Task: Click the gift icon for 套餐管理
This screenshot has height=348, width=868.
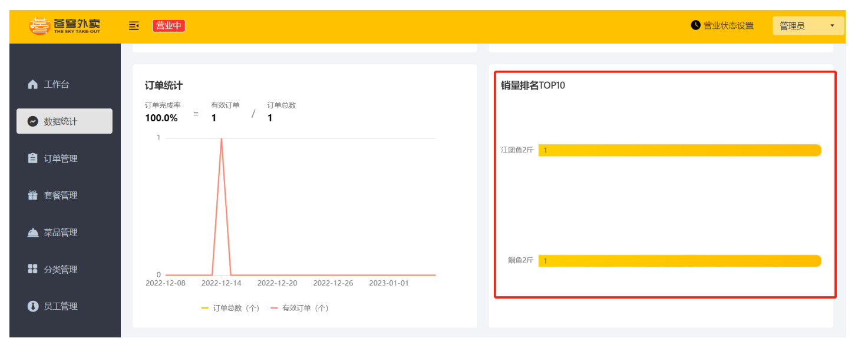Action: pyautogui.click(x=33, y=195)
